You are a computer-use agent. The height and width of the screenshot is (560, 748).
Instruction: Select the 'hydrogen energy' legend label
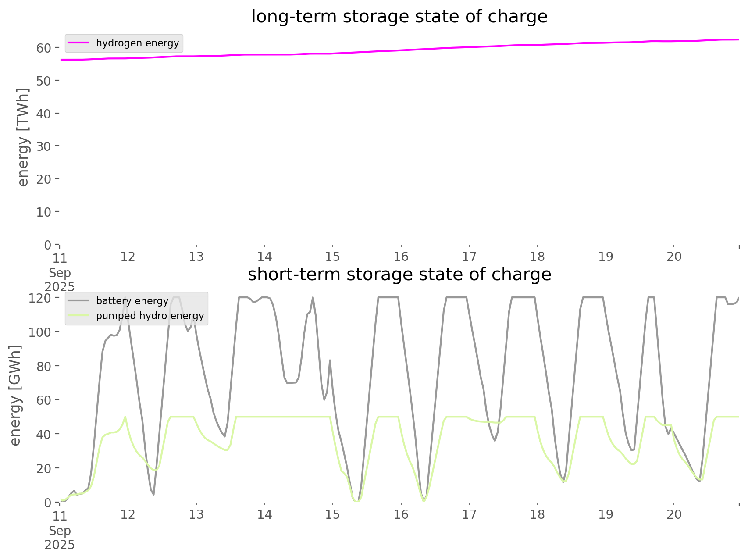137,43
